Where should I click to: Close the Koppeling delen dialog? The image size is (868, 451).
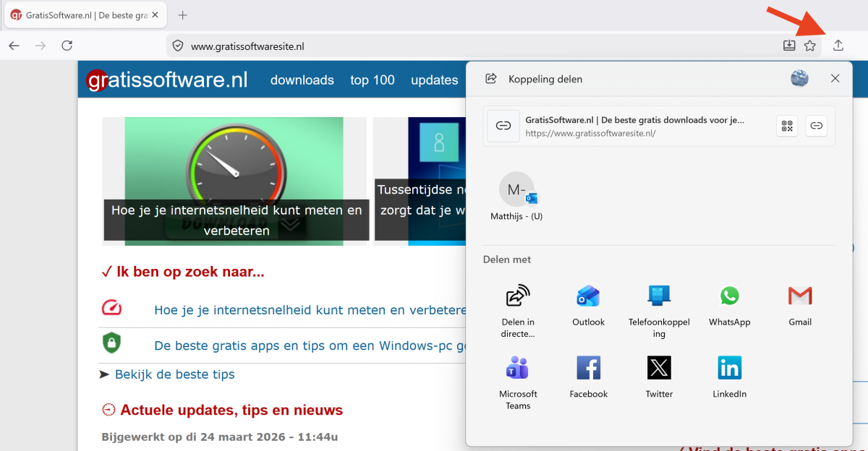point(835,79)
